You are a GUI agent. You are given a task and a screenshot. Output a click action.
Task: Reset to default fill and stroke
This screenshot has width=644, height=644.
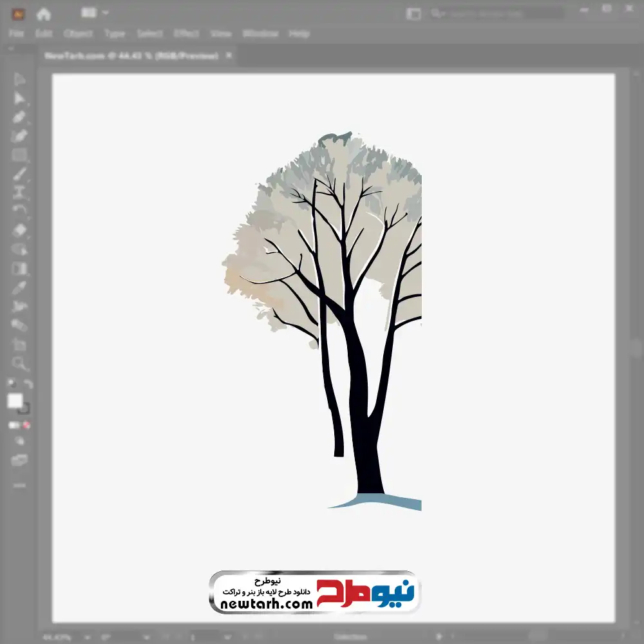[x=11, y=384]
